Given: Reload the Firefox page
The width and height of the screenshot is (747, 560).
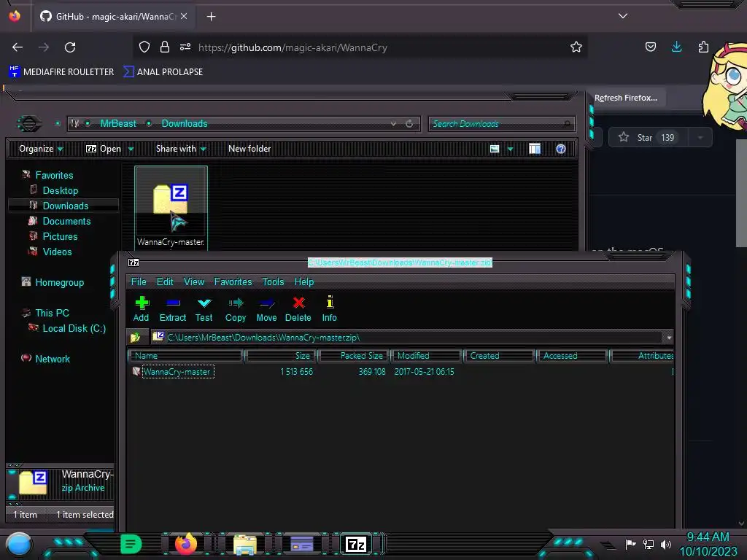Looking at the screenshot, I should [x=70, y=47].
